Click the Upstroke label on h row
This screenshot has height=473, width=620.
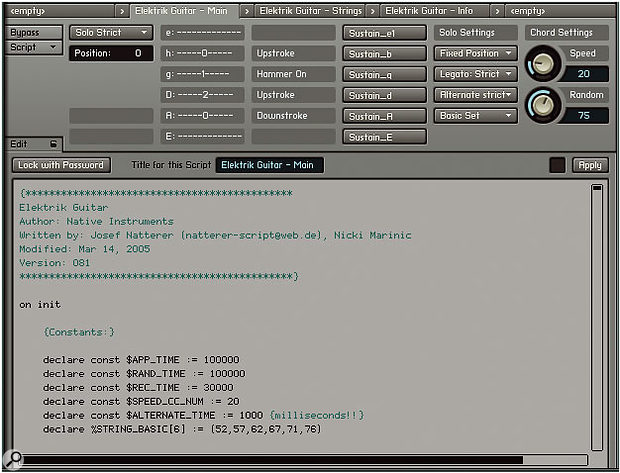pos(293,53)
